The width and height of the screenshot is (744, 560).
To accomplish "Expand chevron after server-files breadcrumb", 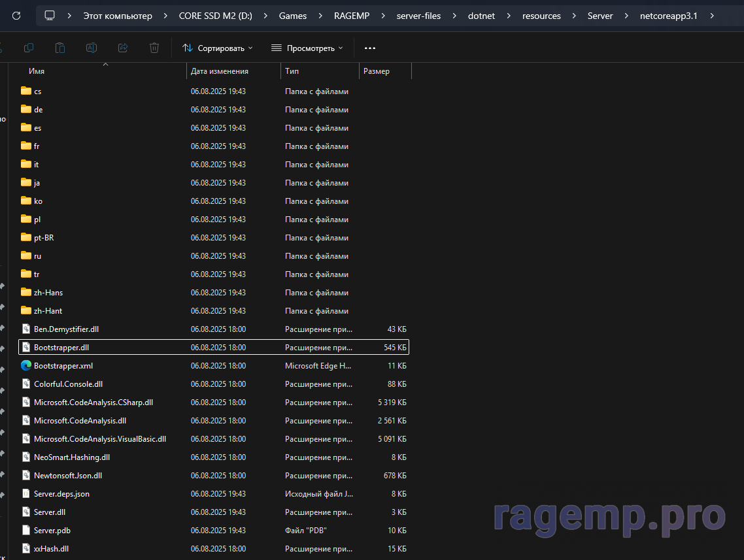I will [454, 16].
